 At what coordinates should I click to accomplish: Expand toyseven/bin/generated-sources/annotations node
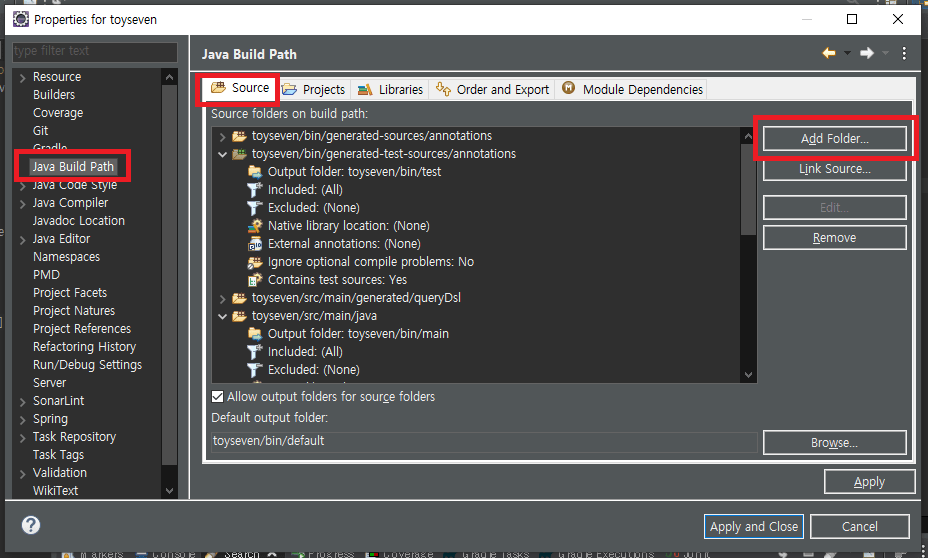223,137
